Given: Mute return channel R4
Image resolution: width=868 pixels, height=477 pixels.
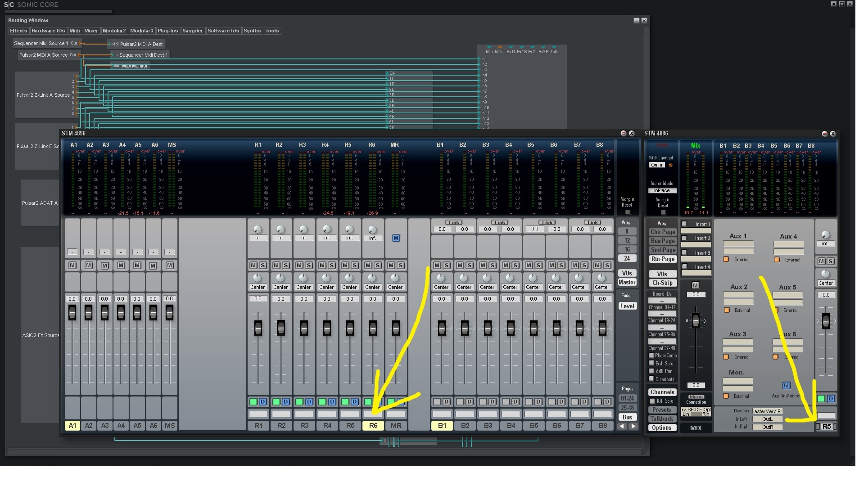Looking at the screenshot, I should pyautogui.click(x=322, y=265).
